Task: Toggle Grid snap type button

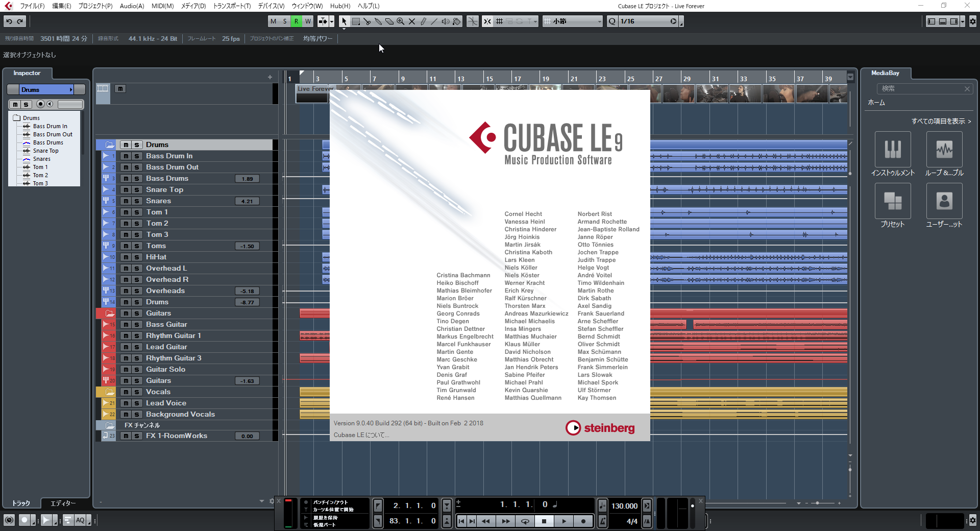Action: 499,21
